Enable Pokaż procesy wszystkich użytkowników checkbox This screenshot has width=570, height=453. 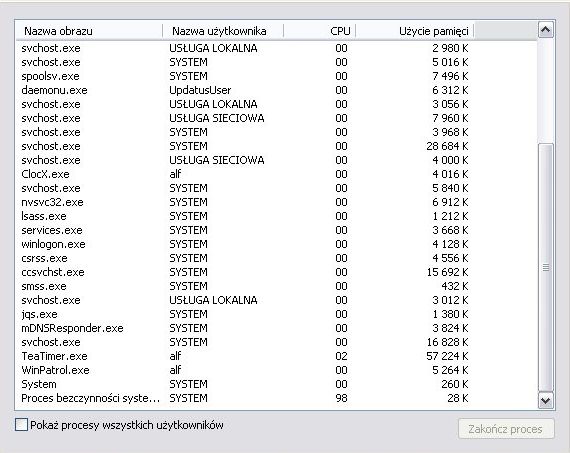tap(21, 424)
